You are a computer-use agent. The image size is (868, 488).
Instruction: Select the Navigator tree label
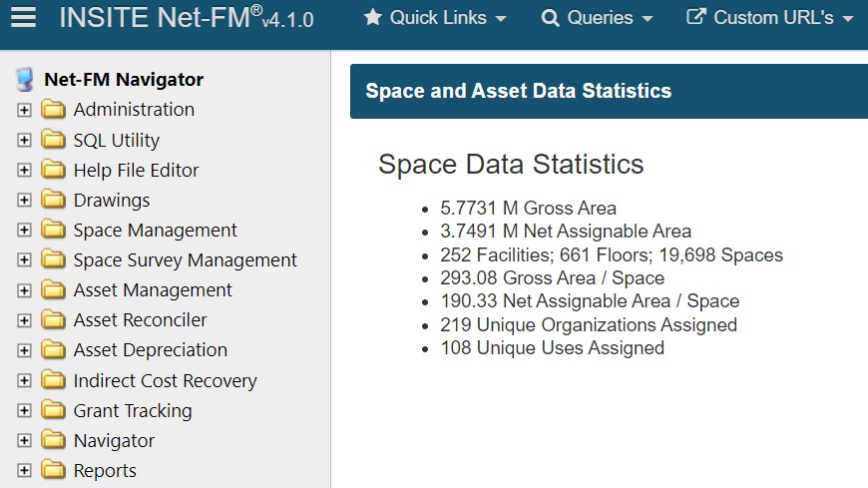[x=114, y=440]
